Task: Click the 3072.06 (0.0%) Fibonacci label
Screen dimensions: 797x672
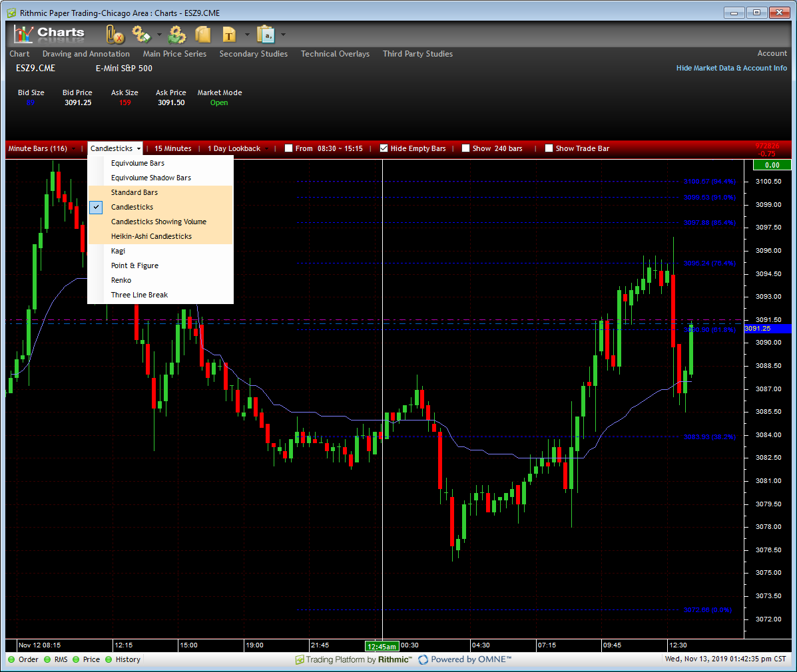Action: point(707,610)
